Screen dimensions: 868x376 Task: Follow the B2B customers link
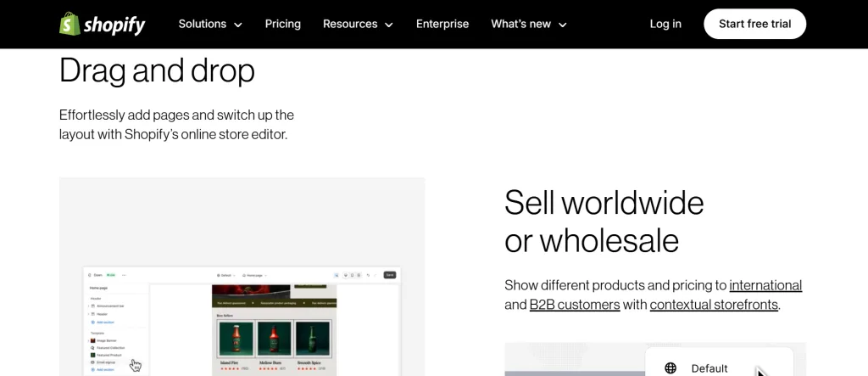click(575, 305)
